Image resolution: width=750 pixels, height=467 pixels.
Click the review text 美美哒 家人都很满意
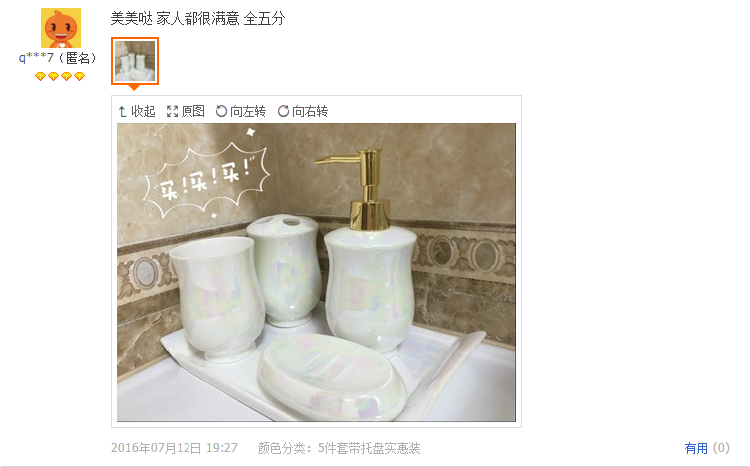175,19
